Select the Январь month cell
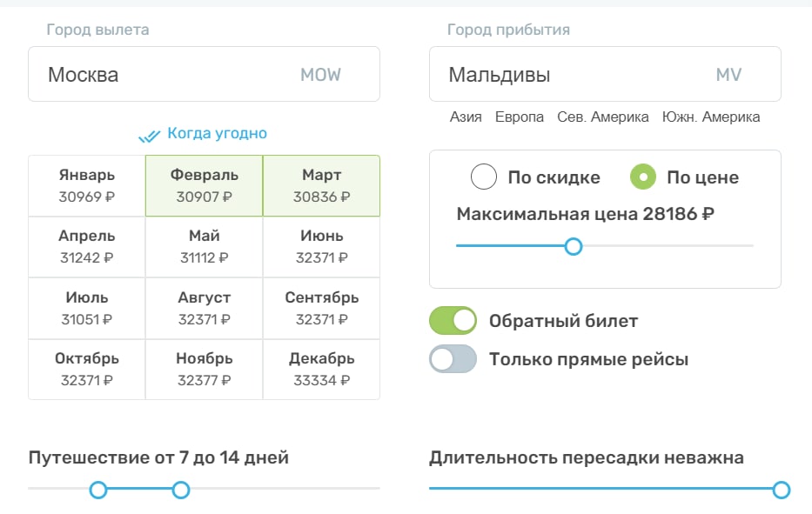The height and width of the screenshot is (514, 812). pyautogui.click(x=87, y=185)
